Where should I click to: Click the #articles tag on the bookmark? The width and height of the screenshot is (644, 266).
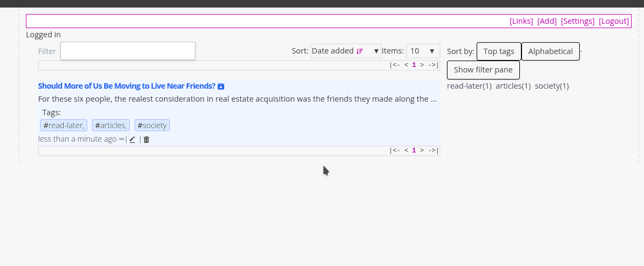click(x=111, y=125)
